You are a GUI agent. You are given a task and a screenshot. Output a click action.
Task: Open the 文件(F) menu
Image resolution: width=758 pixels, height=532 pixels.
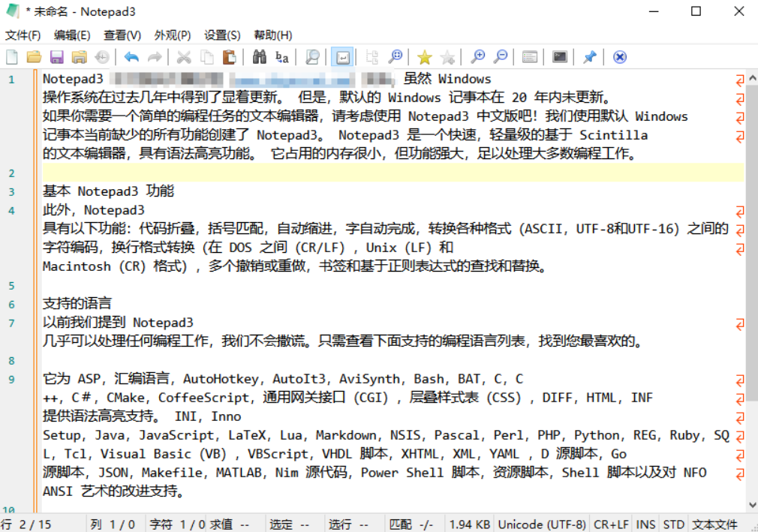tap(23, 35)
